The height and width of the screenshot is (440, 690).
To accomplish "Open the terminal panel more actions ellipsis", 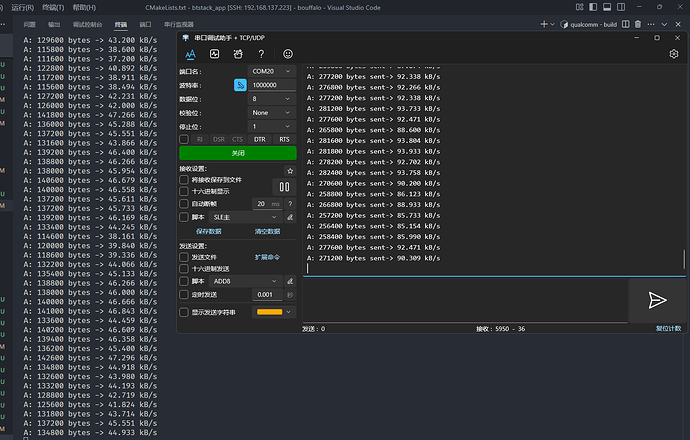I will tap(651, 24).
